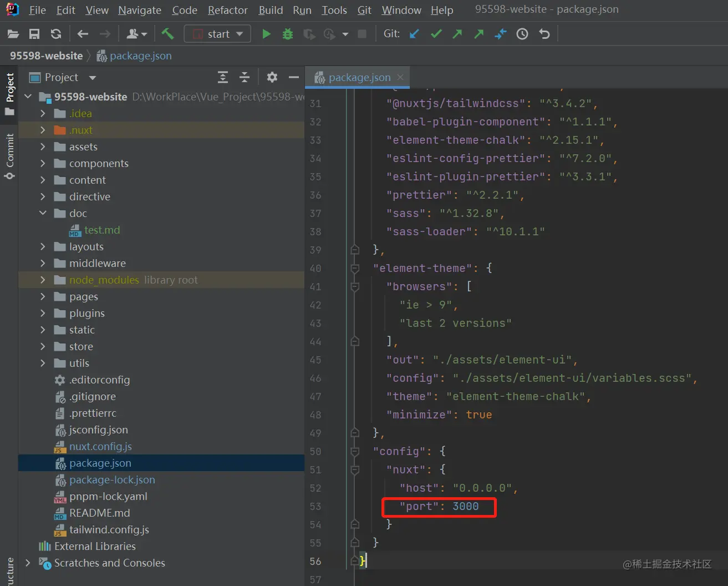
Task: Open the Project view mode dropdown
Action: 93,78
